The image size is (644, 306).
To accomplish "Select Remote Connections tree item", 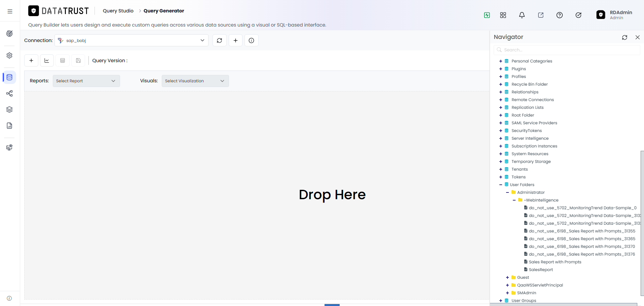I will click(533, 100).
